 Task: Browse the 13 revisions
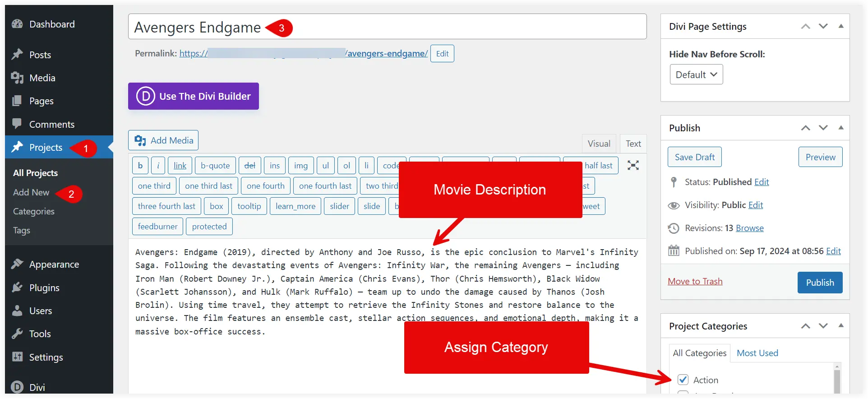point(750,228)
